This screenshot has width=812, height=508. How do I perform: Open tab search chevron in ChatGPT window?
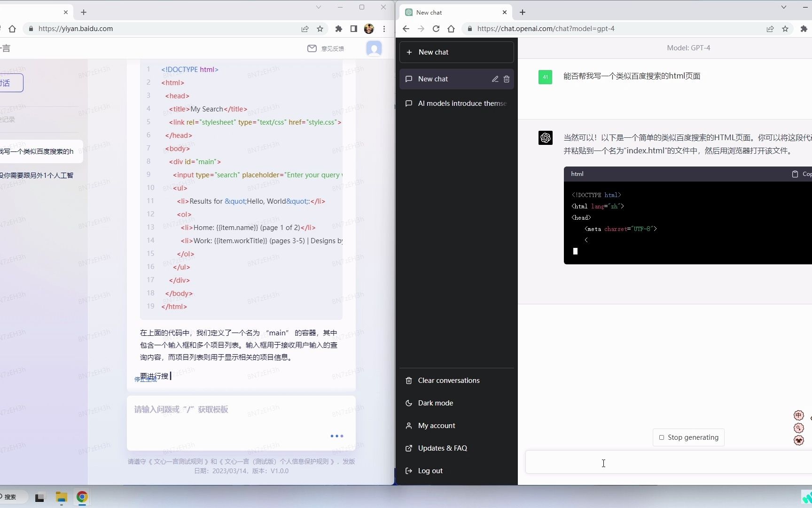(x=784, y=7)
